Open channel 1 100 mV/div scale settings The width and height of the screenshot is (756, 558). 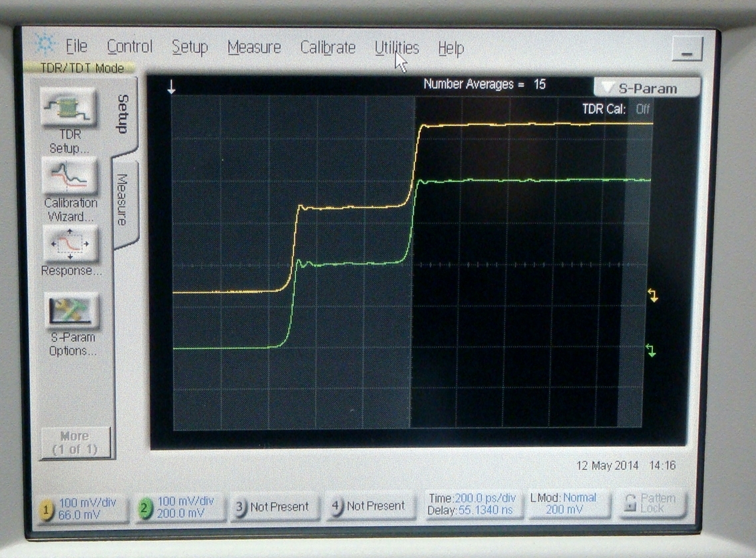87,503
